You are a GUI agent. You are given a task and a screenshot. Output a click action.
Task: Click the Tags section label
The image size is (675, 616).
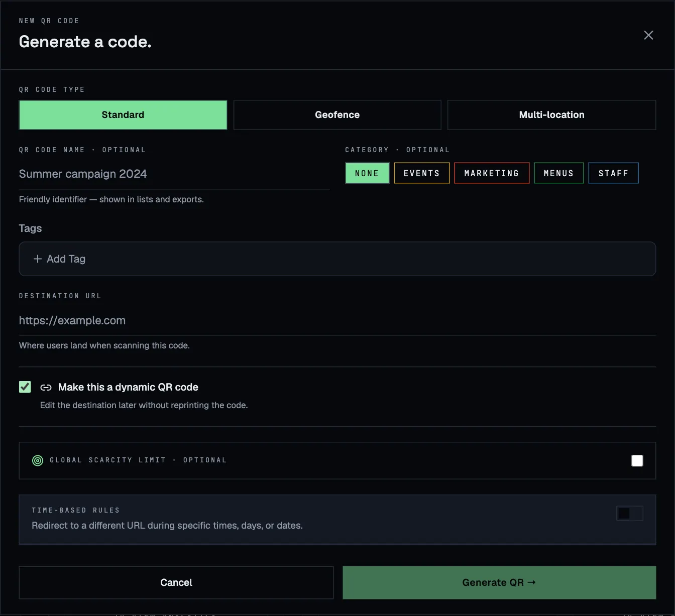click(x=31, y=228)
